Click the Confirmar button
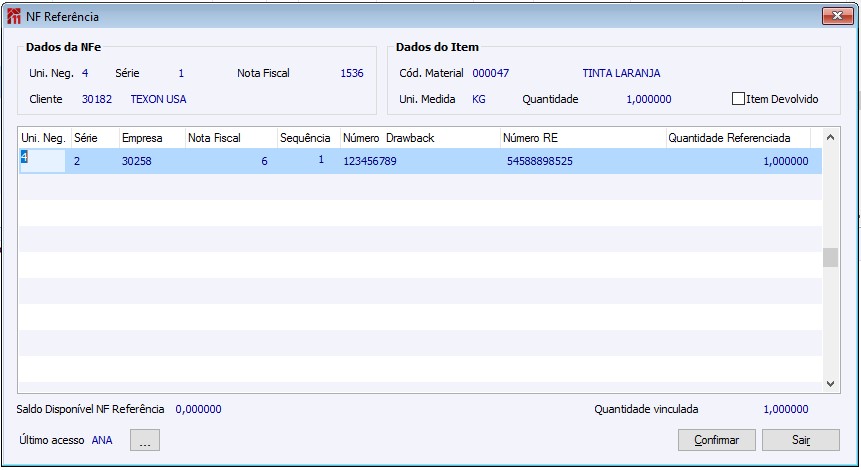This screenshot has height=470, width=861. tap(717, 440)
